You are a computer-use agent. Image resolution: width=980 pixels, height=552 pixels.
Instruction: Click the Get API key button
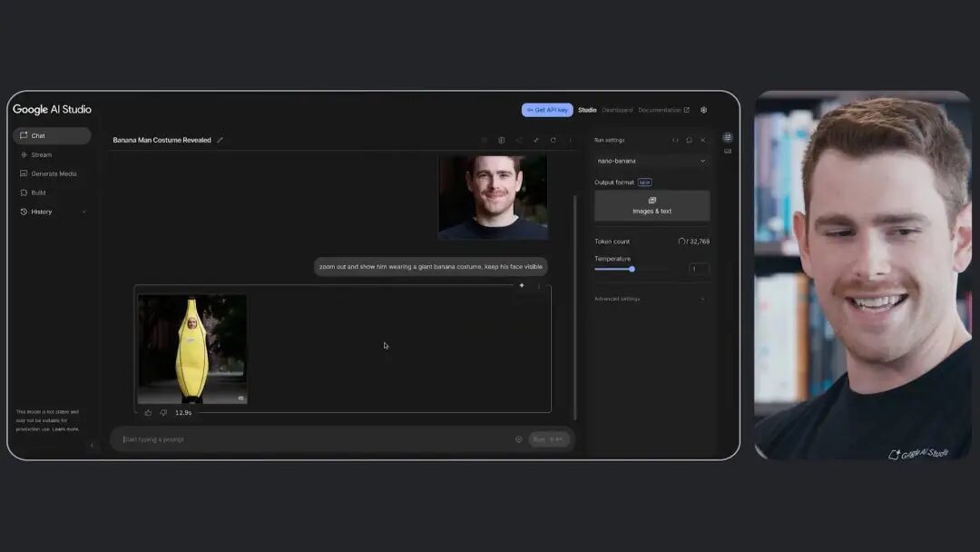pyautogui.click(x=547, y=110)
